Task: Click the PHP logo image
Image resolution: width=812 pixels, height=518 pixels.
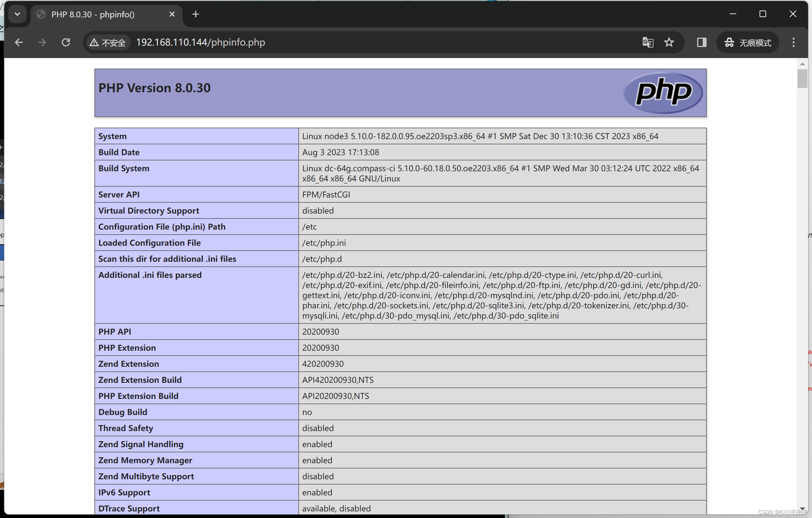Action: (x=663, y=93)
